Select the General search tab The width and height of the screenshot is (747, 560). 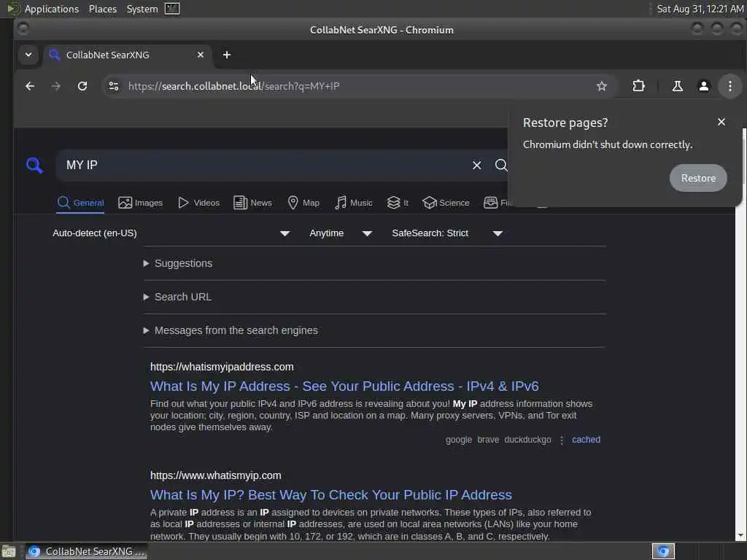[x=80, y=203]
